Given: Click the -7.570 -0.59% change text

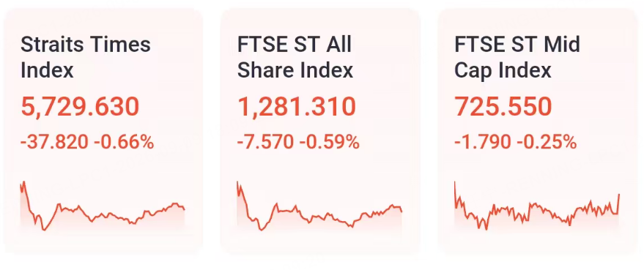Looking at the screenshot, I should click(x=298, y=143).
